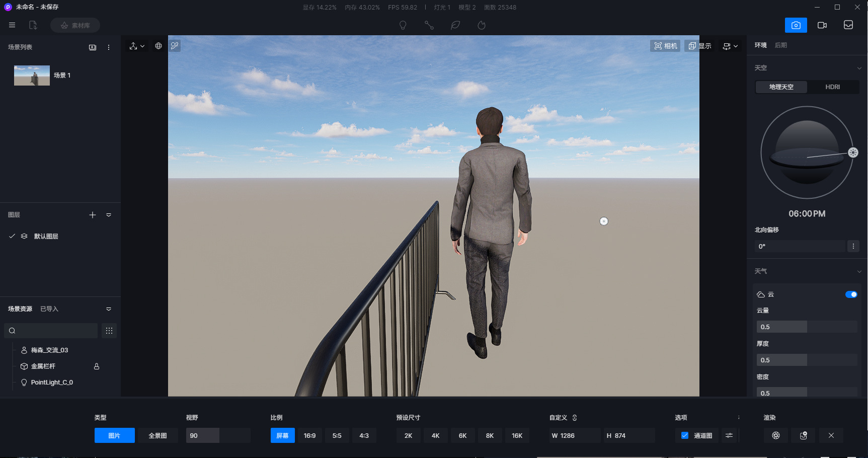Click the add scene icon in scene list
Viewport: 868px width, 458px height.
93,47
